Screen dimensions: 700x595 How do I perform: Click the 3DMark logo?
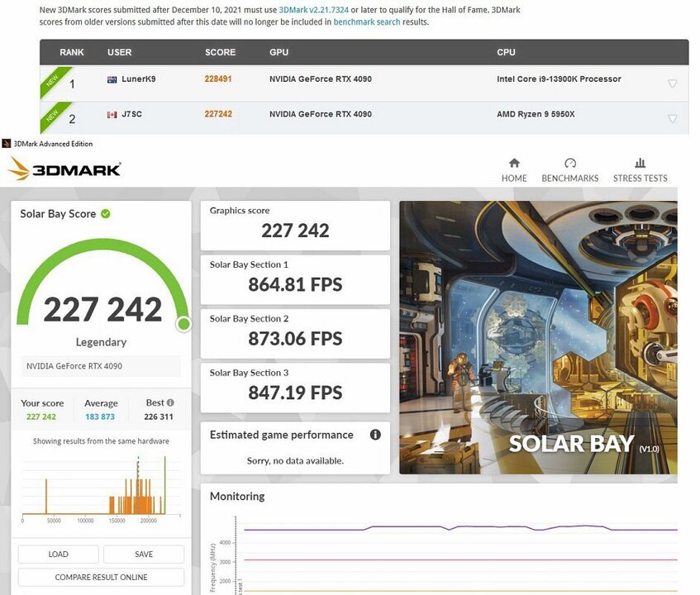pos(65,169)
